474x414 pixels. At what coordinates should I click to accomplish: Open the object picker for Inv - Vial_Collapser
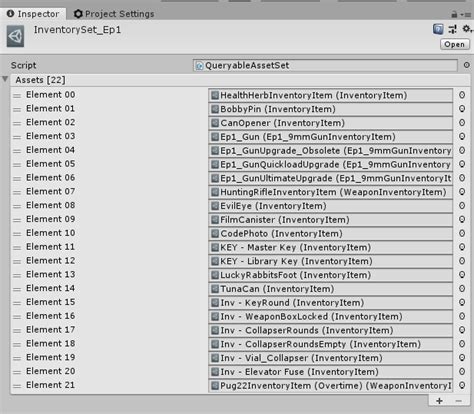pyautogui.click(x=462, y=358)
